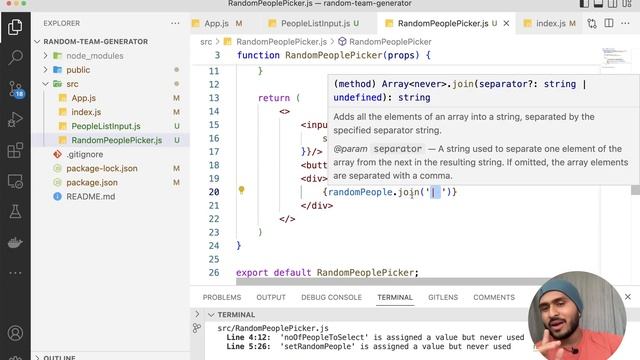The height and width of the screenshot is (360, 640).
Task: Close the bottom panel
Action: point(628,297)
